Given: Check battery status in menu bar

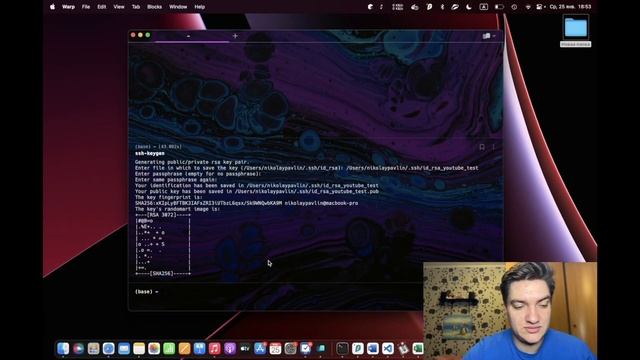Looking at the screenshot, I should click(499, 7).
